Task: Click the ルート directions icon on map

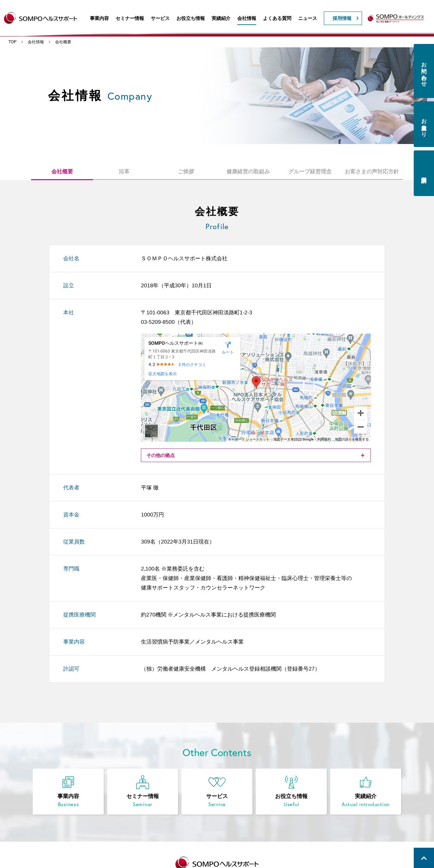Action: tap(228, 347)
